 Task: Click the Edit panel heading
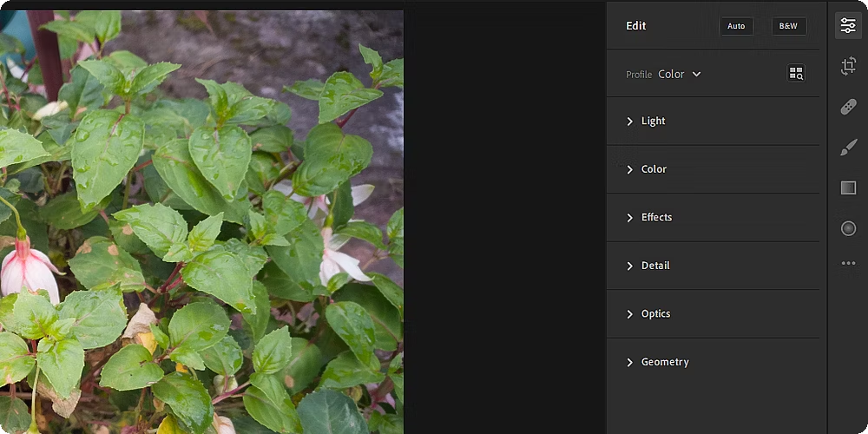tap(635, 26)
